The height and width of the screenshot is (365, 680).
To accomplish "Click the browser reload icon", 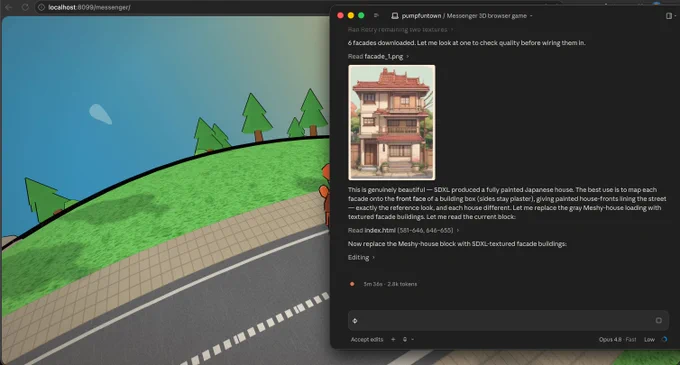I will [25, 7].
